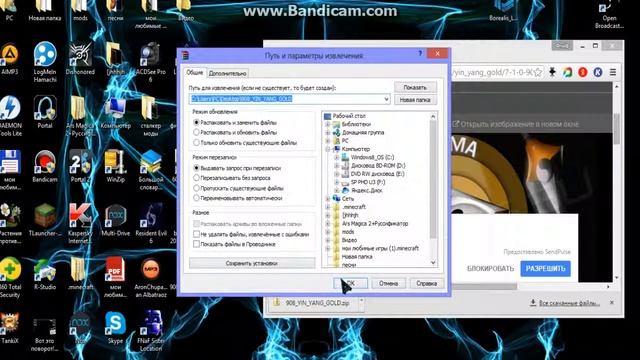This screenshot has height=360, width=640.
Task: Open the extraction path dropdown arrow
Action: tap(386, 99)
